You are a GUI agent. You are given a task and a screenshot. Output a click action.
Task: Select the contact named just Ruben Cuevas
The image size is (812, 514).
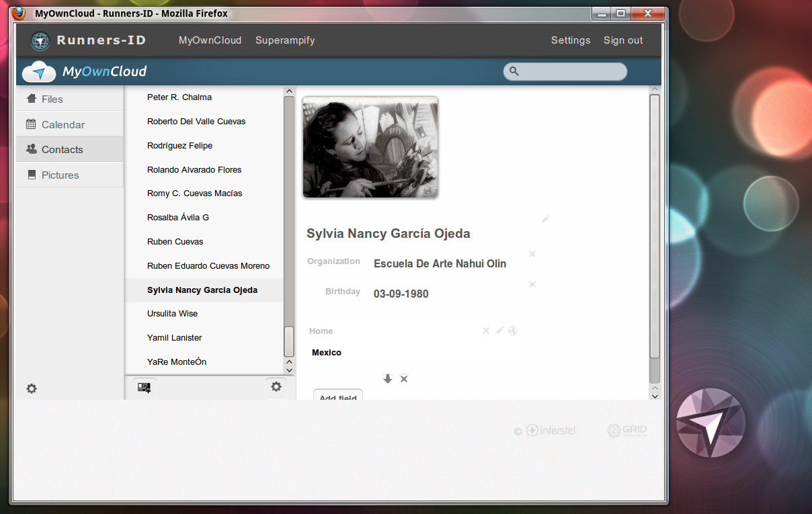point(175,242)
